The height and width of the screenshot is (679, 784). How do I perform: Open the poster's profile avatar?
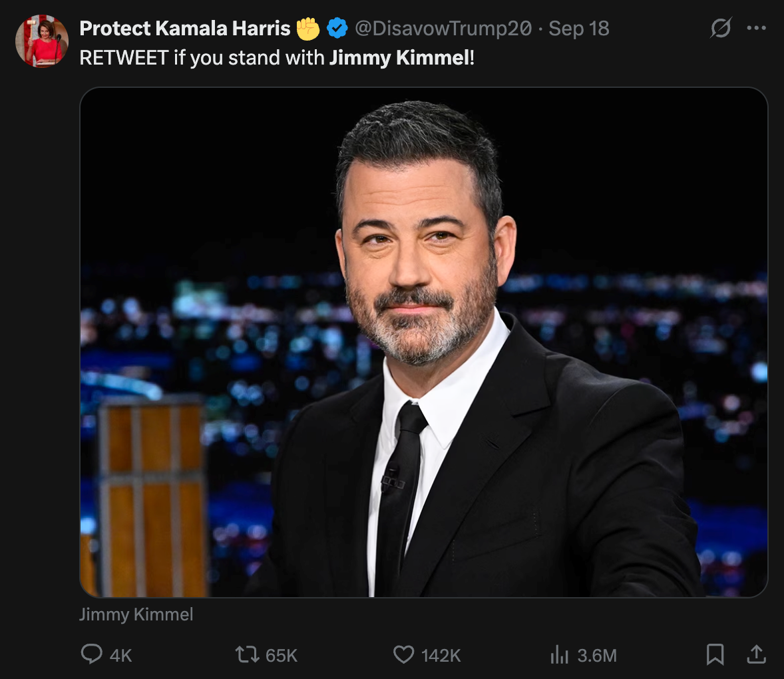[42, 41]
